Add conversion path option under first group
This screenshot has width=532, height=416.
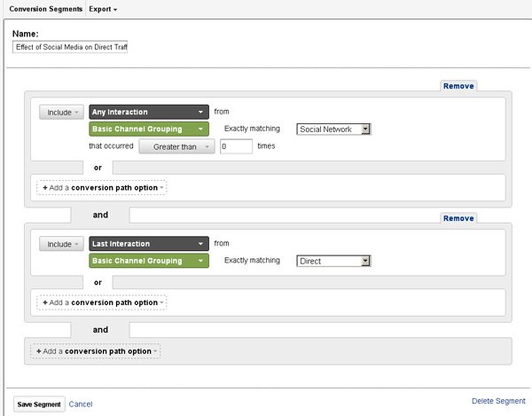pyautogui.click(x=102, y=188)
